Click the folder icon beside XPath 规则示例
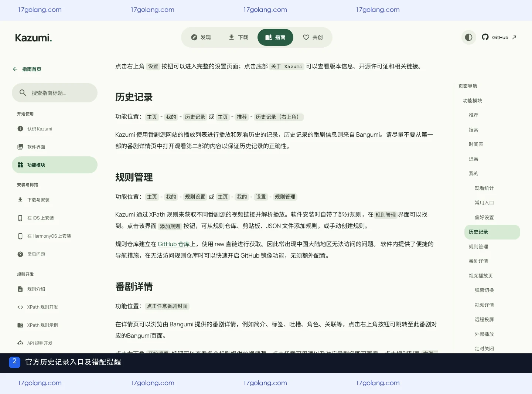The height and width of the screenshot is (394, 532). [20, 325]
